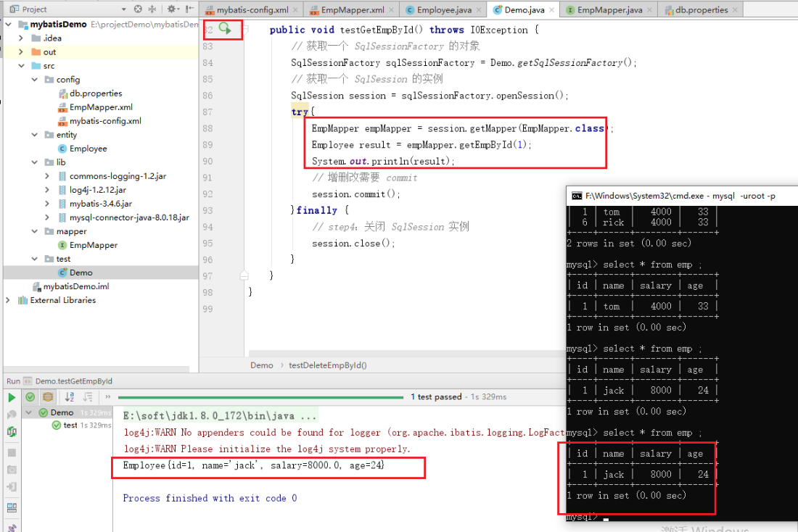Expand log4j-1.2.12.jar
This screenshot has width=798, height=532.
click(x=47, y=189)
